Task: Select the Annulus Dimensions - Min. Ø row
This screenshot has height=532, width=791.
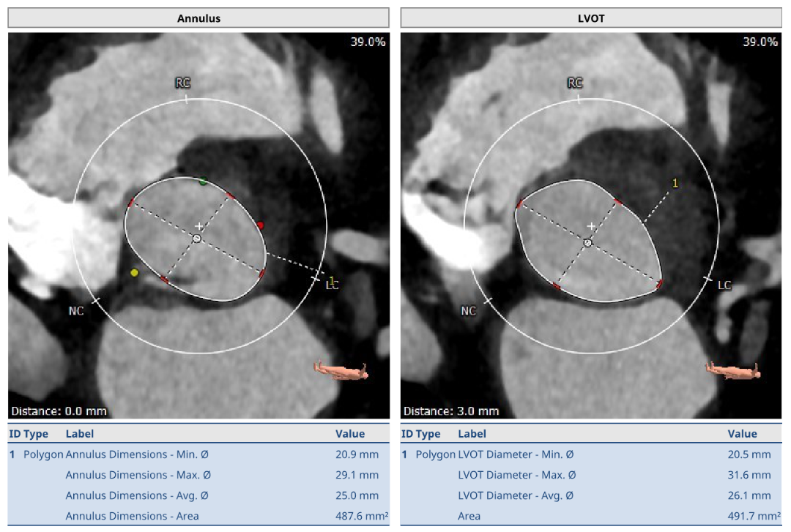Action: click(198, 454)
